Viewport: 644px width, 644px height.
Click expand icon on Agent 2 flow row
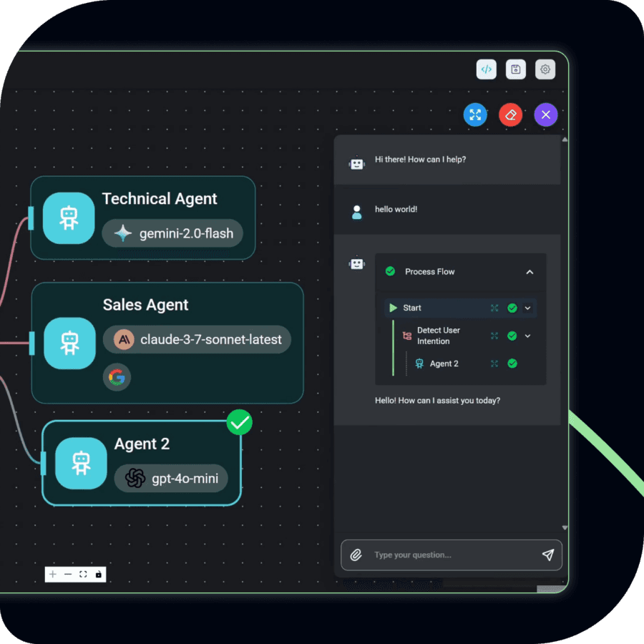tap(494, 364)
